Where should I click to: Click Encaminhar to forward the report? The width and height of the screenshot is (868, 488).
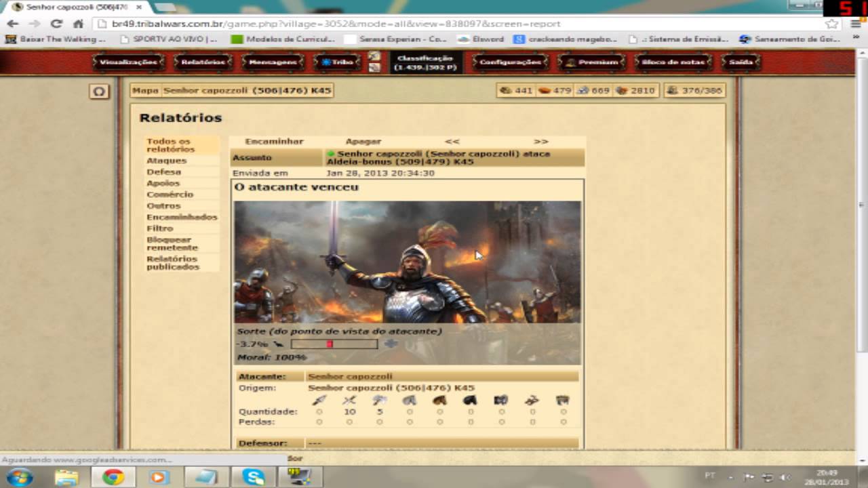[x=274, y=142]
